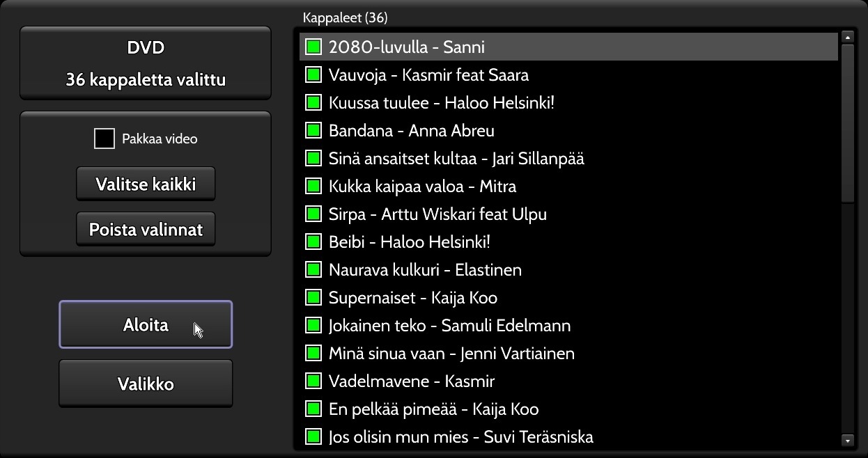Click the Valitse kaikki button

(146, 184)
